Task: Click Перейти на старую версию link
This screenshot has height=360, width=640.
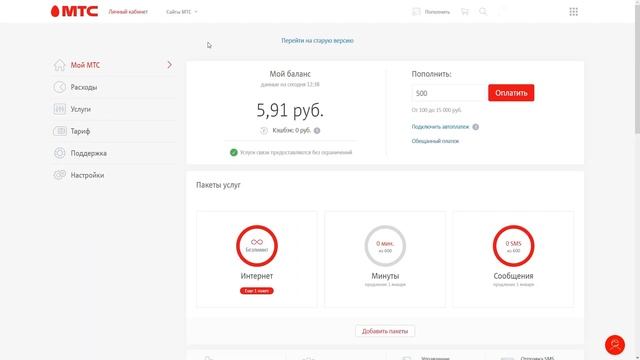Action: pos(317,40)
